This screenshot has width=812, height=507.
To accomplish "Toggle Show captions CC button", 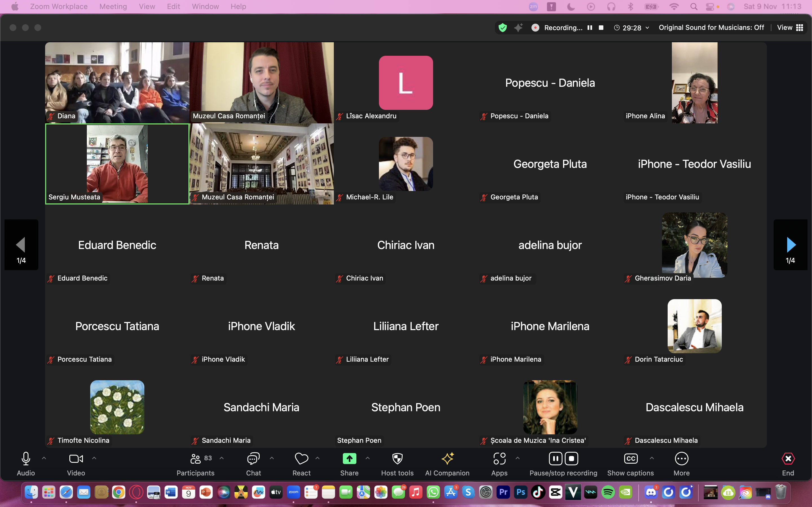I will [x=630, y=459].
